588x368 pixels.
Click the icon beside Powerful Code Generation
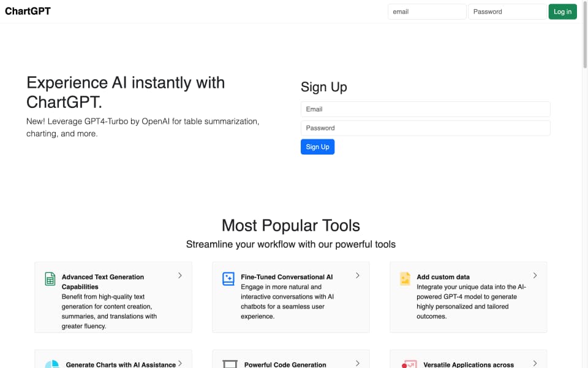point(230,364)
